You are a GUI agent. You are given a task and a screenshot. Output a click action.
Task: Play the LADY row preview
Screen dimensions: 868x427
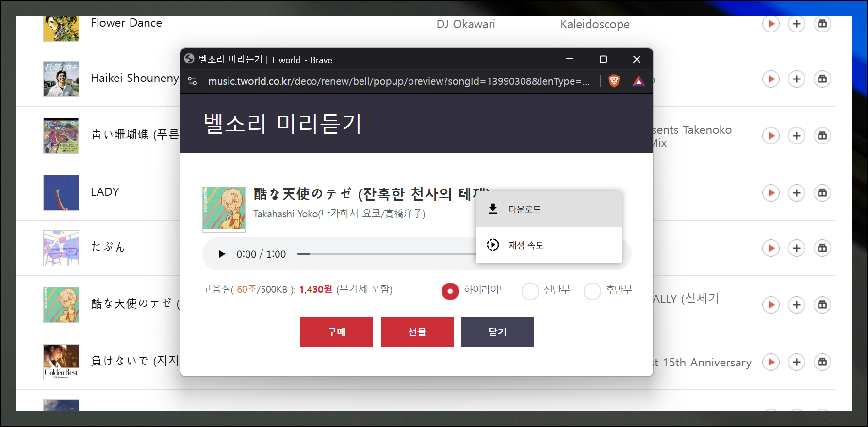pyautogui.click(x=770, y=193)
